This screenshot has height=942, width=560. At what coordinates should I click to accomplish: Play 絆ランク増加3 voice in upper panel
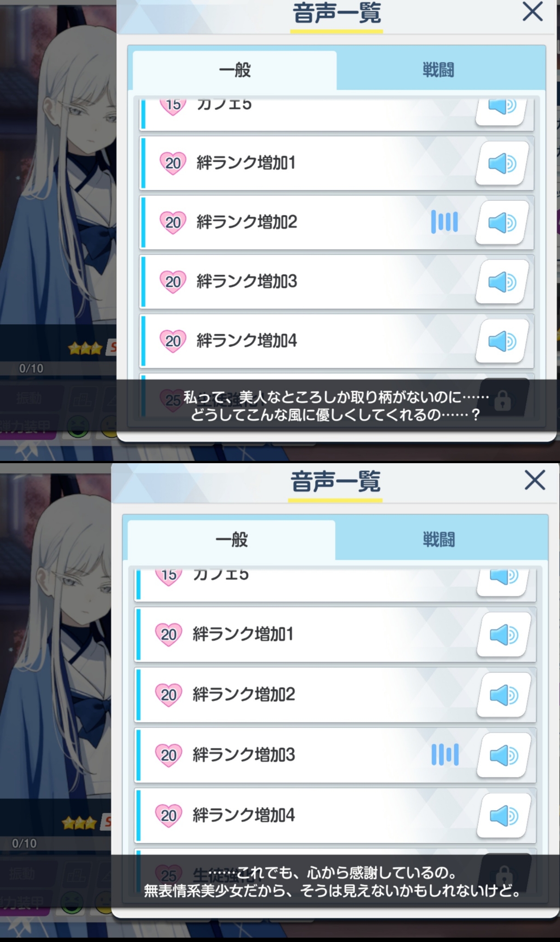(x=502, y=282)
